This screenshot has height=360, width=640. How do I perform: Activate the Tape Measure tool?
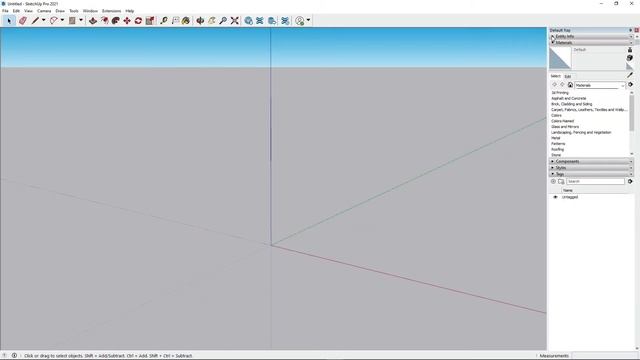click(x=164, y=20)
